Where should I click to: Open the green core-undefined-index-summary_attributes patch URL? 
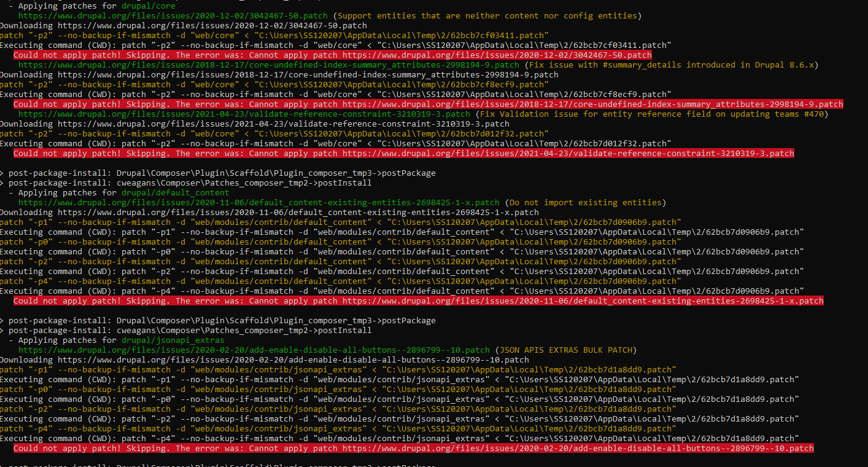pos(269,65)
